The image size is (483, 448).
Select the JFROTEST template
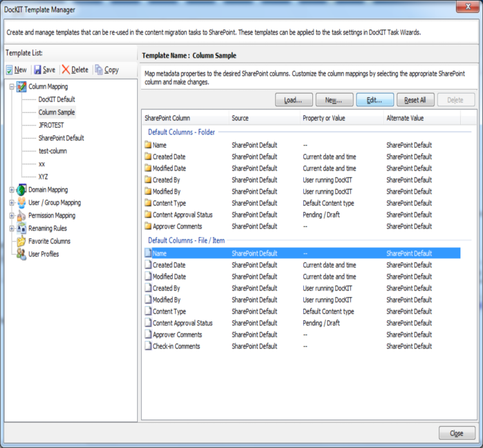click(x=51, y=125)
